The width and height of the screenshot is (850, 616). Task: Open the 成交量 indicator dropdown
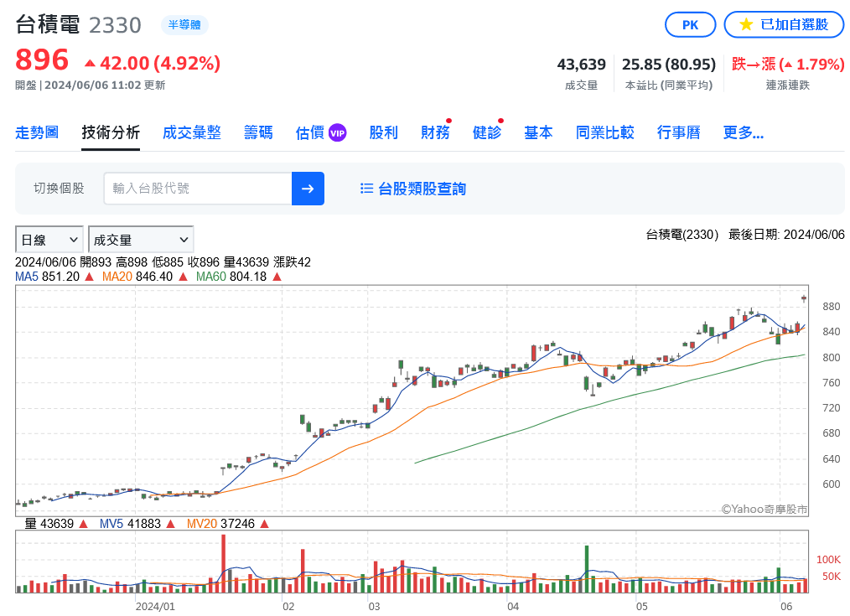pyautogui.click(x=141, y=240)
